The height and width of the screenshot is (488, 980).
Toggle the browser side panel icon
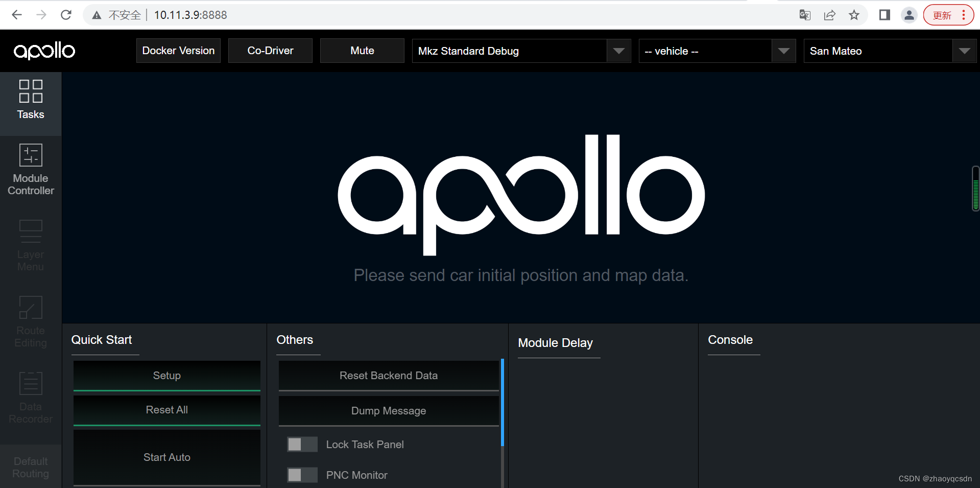(885, 15)
